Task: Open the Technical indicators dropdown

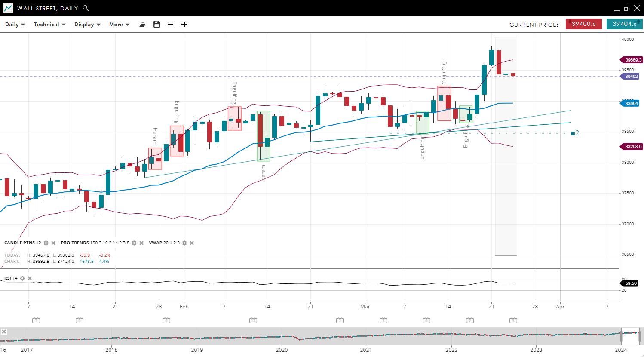Action: click(49, 25)
